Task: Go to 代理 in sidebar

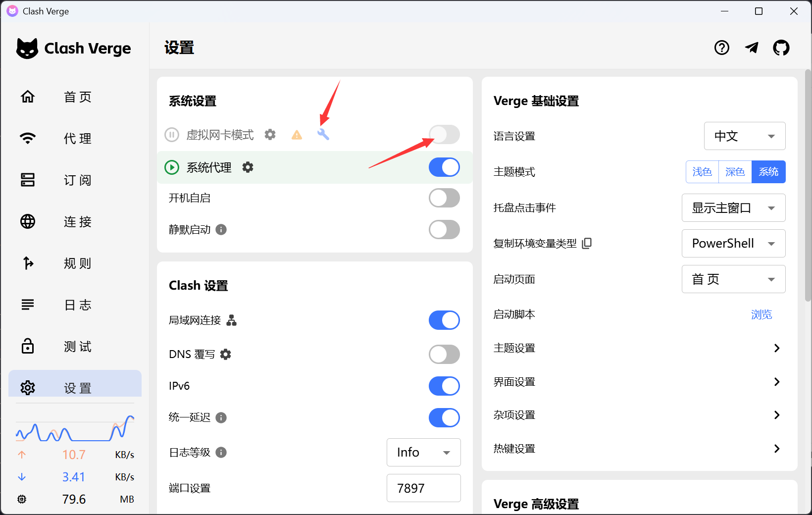Action: click(x=75, y=139)
